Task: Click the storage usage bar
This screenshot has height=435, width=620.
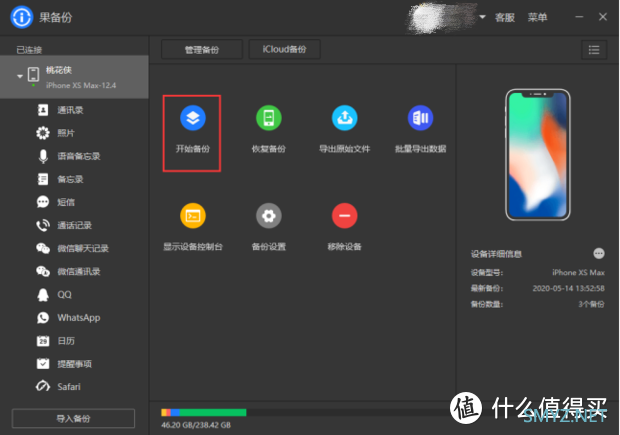Action: pos(304,412)
